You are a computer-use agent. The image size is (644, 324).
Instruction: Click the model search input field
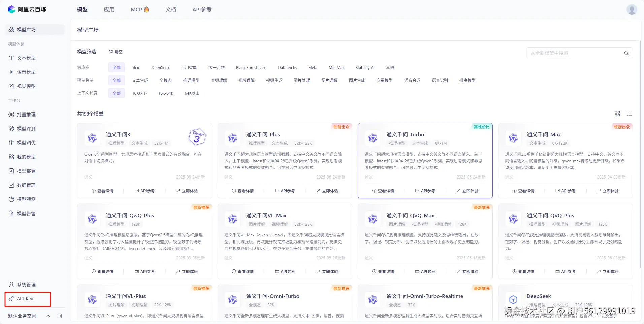pos(579,53)
